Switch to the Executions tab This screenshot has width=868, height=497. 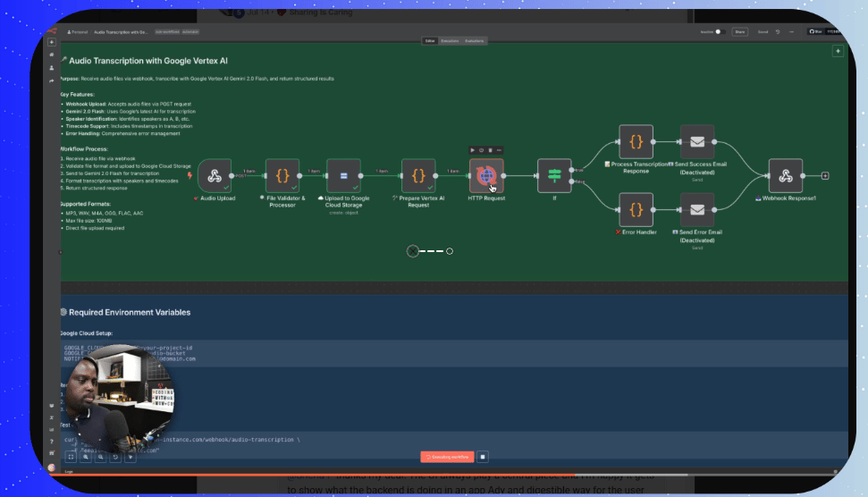(450, 41)
